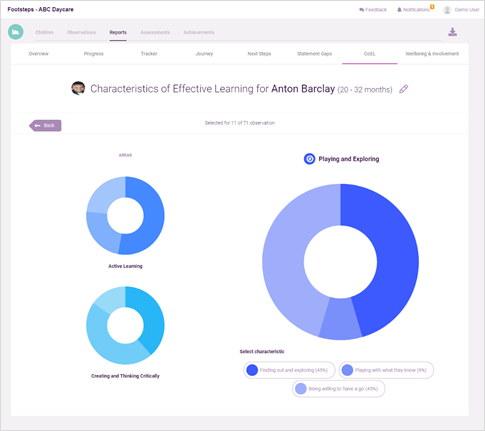Click the teal Footsteps home logo icon
The height and width of the screenshot is (431, 485).
[x=16, y=32]
